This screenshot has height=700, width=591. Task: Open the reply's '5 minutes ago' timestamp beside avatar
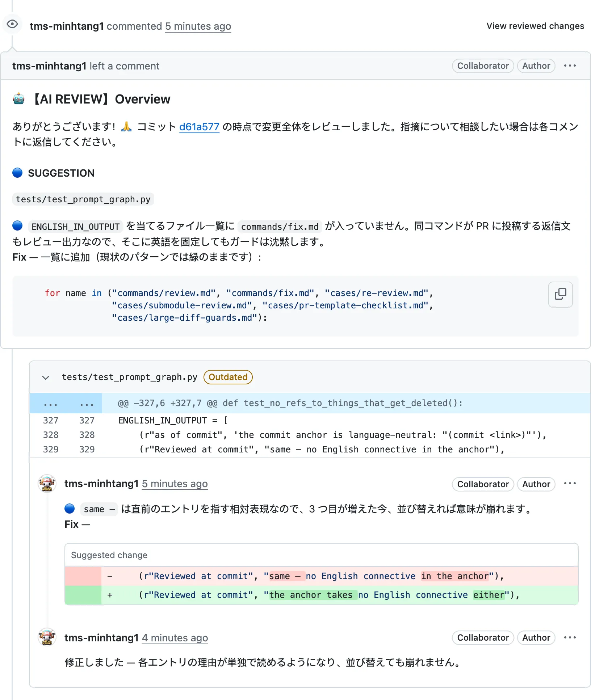pyautogui.click(x=175, y=484)
